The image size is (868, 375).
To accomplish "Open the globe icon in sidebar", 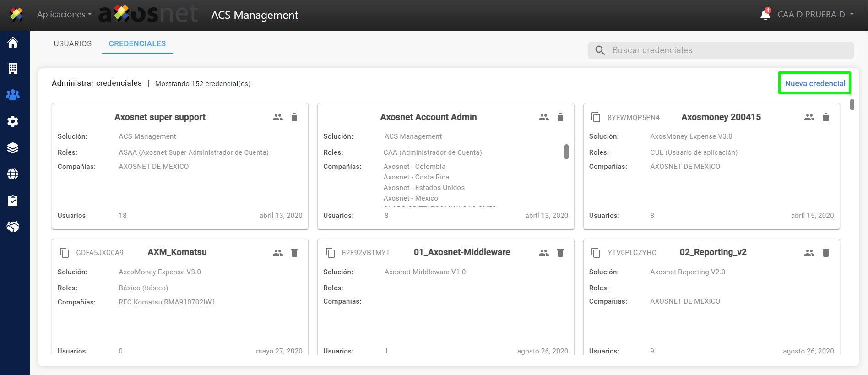I will click(x=13, y=174).
